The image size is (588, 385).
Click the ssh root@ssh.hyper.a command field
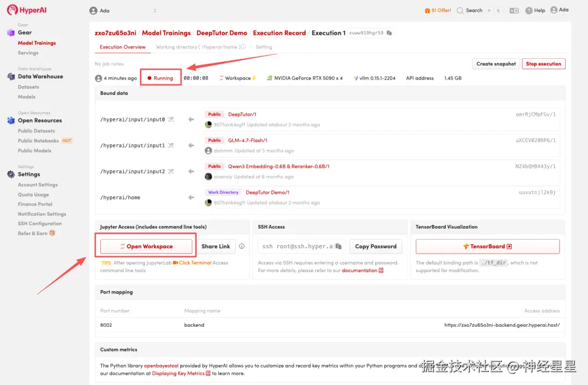(302, 246)
